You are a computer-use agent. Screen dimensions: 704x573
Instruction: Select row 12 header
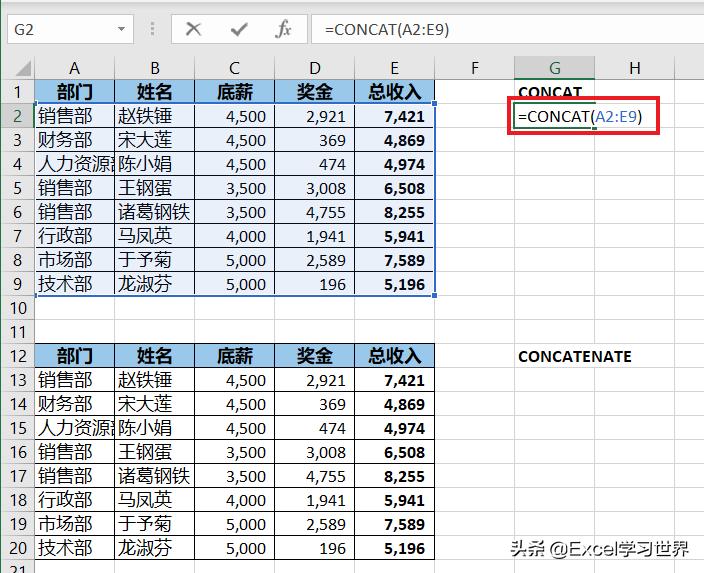(x=17, y=356)
